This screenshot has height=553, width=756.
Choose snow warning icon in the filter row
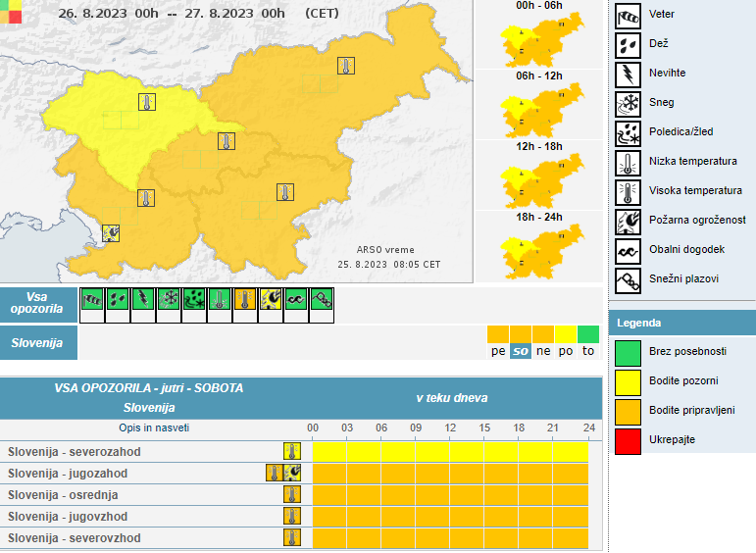[169, 300]
